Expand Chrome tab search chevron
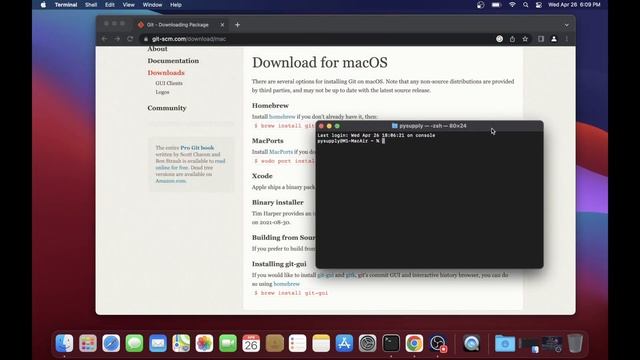 (567, 25)
